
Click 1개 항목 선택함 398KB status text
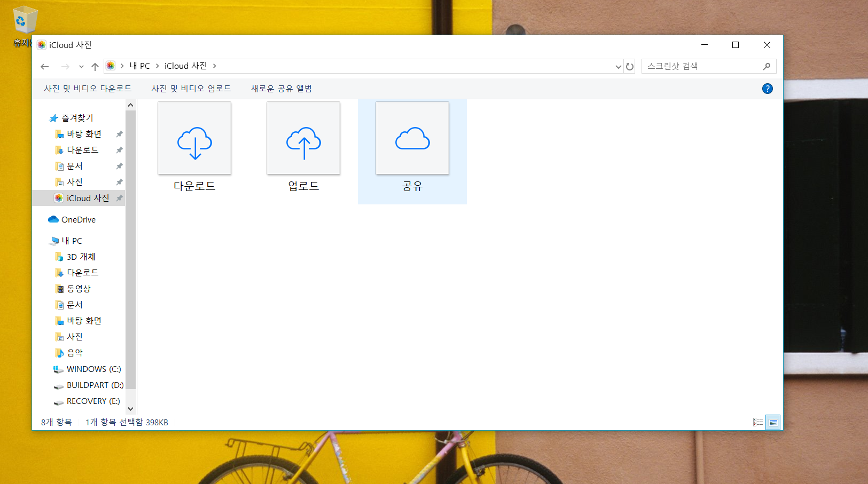pos(127,422)
